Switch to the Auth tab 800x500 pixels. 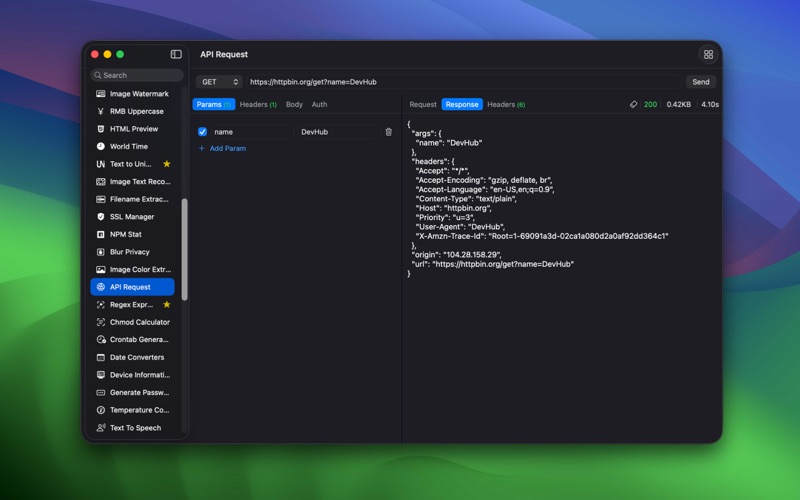(319, 105)
